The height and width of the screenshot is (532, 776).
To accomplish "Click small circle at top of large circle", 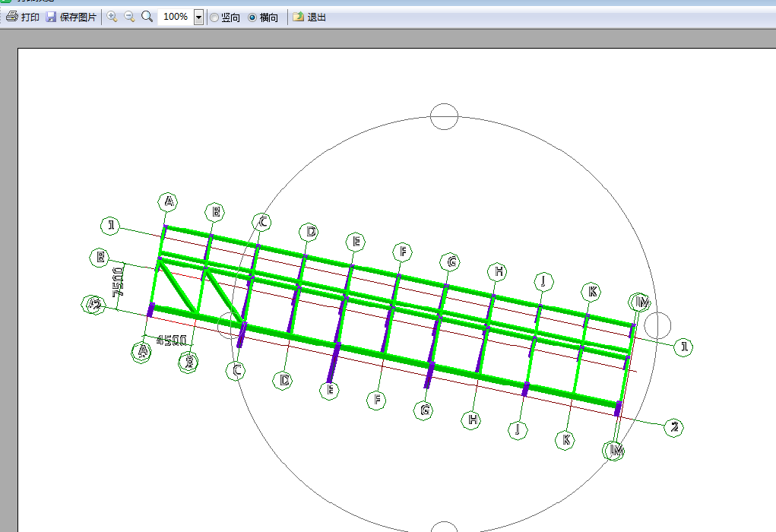I will coord(444,117).
